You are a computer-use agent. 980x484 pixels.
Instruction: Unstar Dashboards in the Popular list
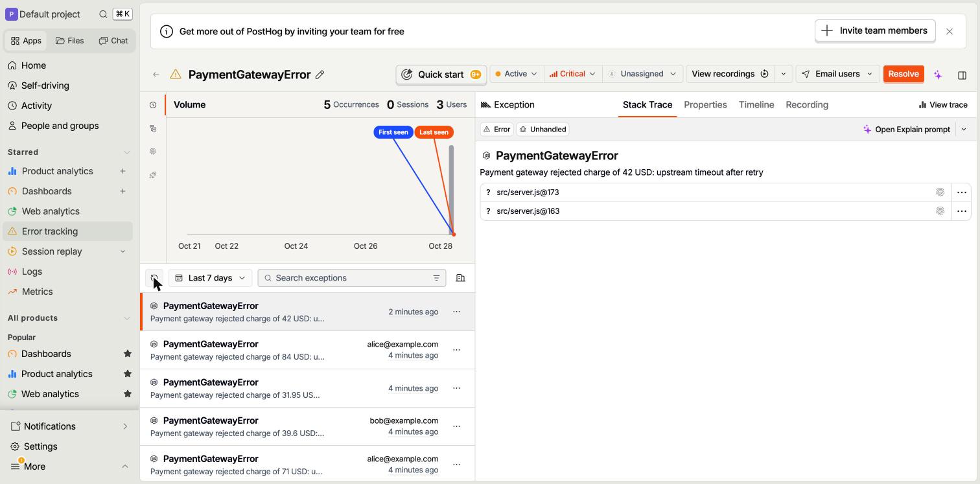pyautogui.click(x=128, y=354)
